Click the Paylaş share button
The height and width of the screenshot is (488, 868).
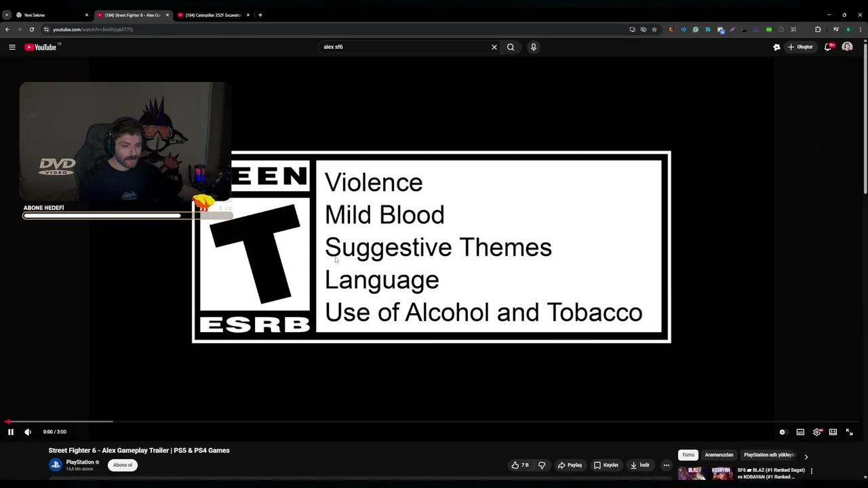[570, 465]
